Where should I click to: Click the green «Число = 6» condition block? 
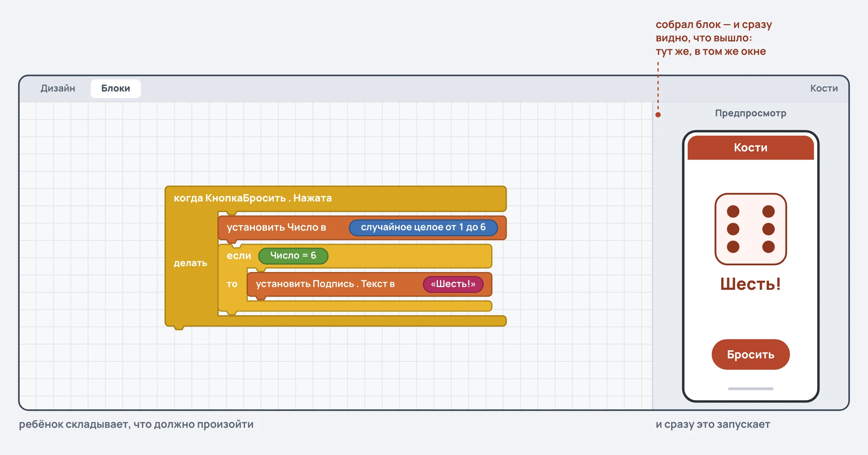click(x=293, y=256)
